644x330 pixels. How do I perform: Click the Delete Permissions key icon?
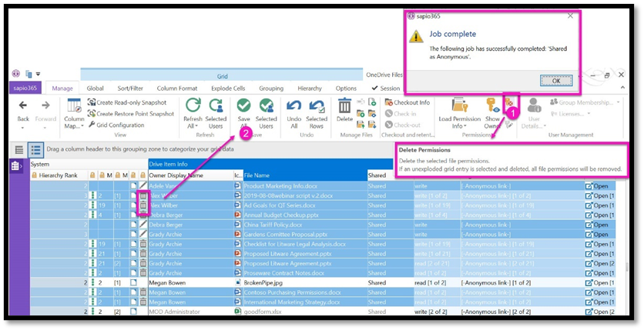509,102
